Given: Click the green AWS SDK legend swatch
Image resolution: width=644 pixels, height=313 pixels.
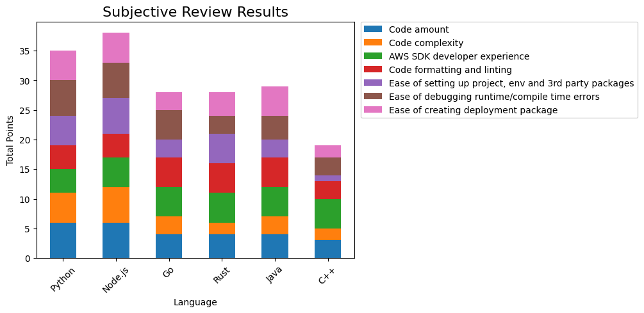Looking at the screenshot, I should [x=374, y=56].
